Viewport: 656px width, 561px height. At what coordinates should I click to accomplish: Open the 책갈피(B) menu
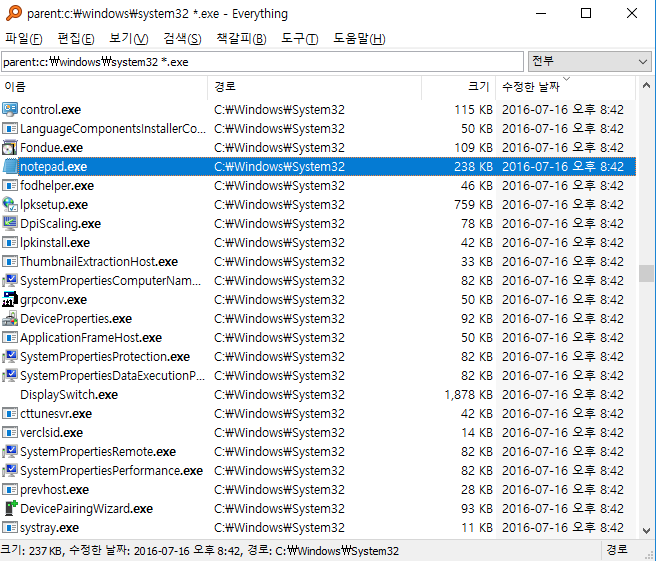pos(241,38)
